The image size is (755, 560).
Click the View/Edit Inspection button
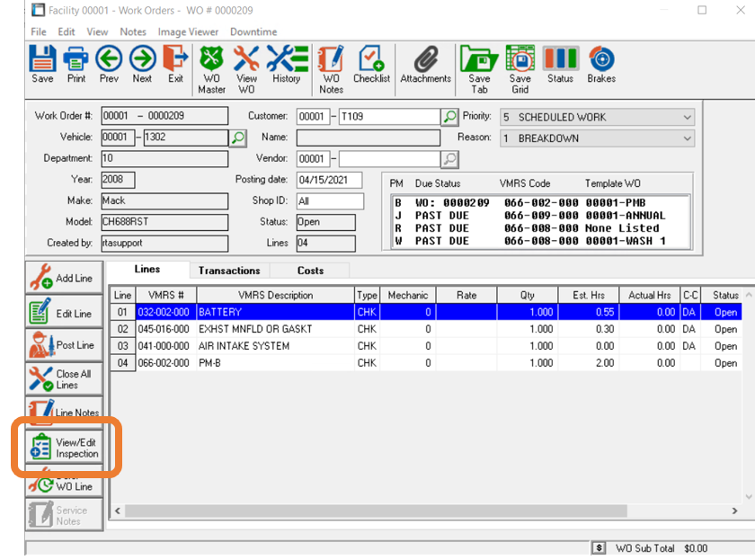[64, 448]
